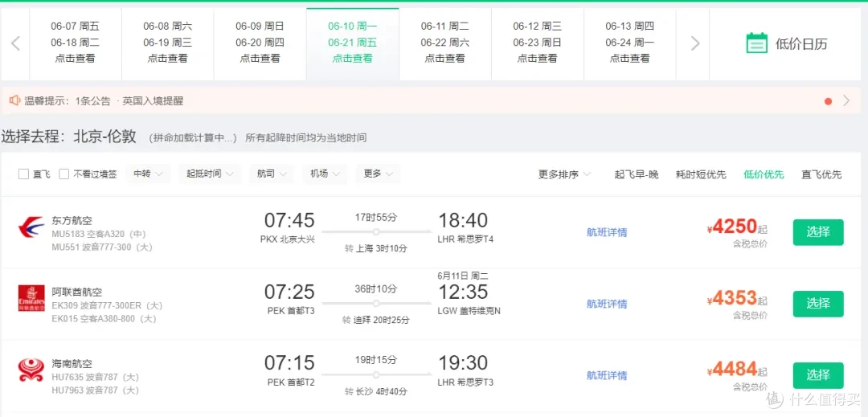This screenshot has width=868, height=417.
Task: Select the 06-09 周日 date tab
Action: pyautogui.click(x=260, y=43)
